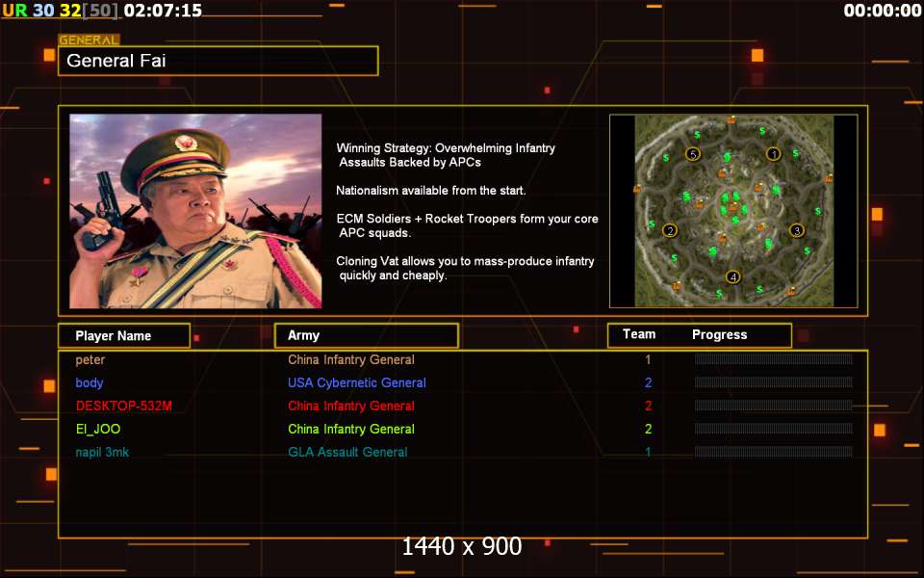The image size is (924, 578).
Task: Click 'Nationalism available from the start' text
Action: pyautogui.click(x=431, y=191)
